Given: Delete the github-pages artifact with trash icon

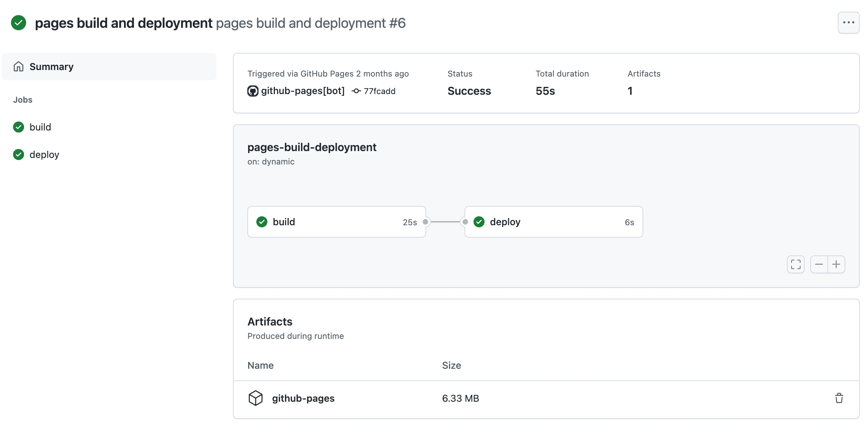Looking at the screenshot, I should point(839,398).
